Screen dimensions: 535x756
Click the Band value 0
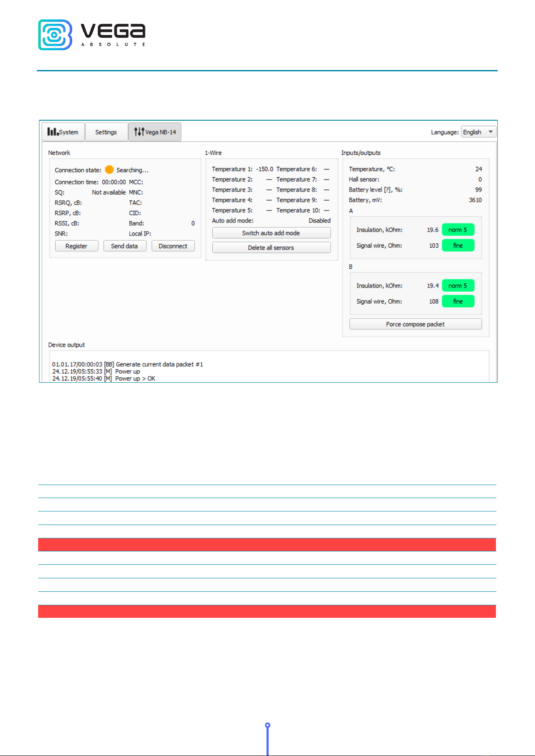click(193, 223)
